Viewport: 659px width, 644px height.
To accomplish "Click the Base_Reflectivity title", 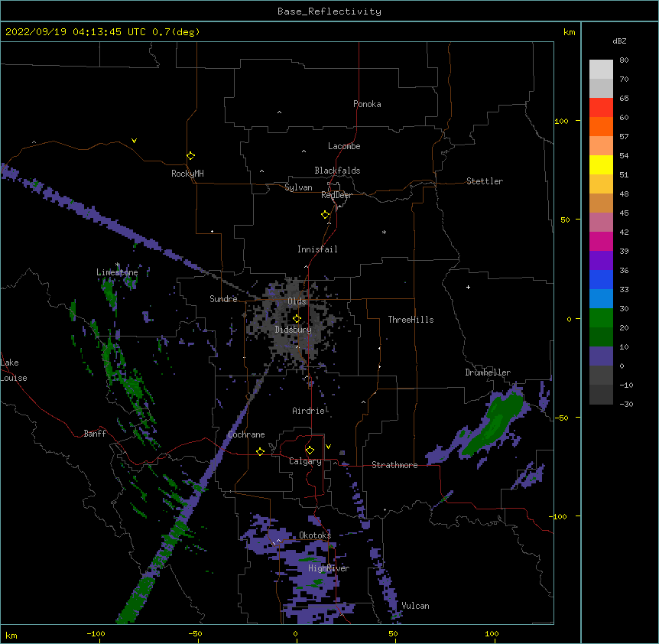I will pyautogui.click(x=329, y=11).
